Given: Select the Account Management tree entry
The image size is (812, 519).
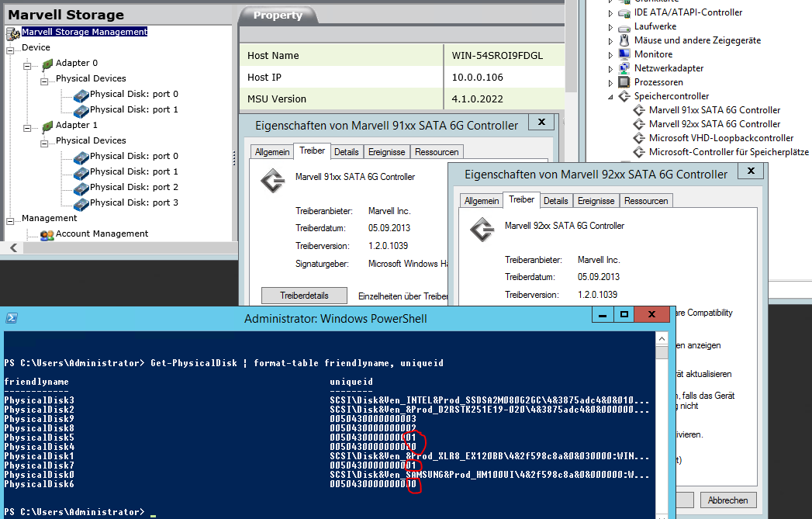Looking at the screenshot, I should pyautogui.click(x=102, y=234).
